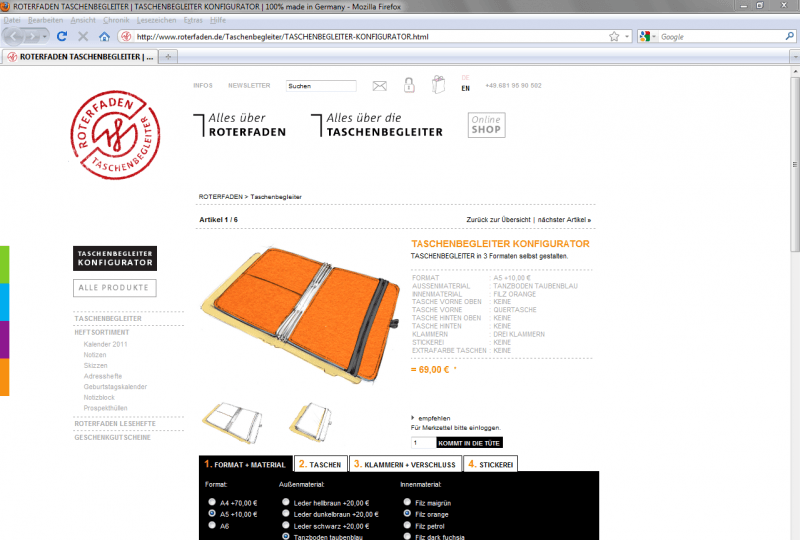The width and height of the screenshot is (800, 540).
Task: Open the envelope contact icon
Action: point(380,86)
